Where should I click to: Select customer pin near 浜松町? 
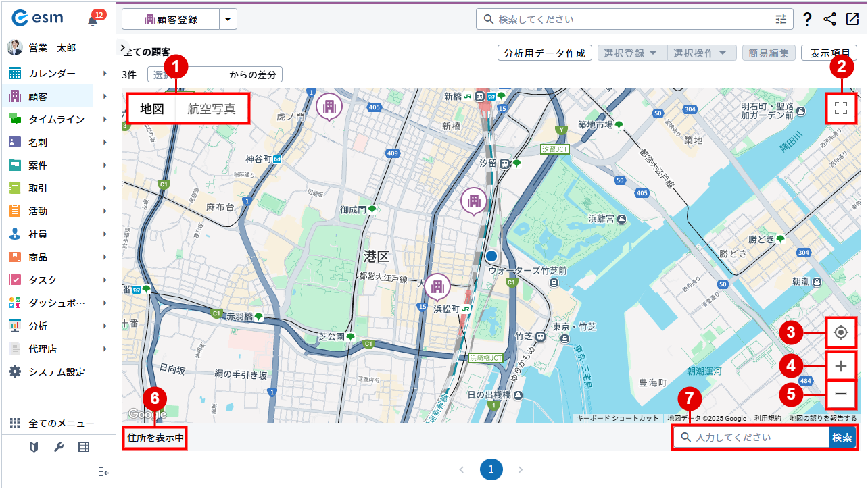click(x=437, y=287)
